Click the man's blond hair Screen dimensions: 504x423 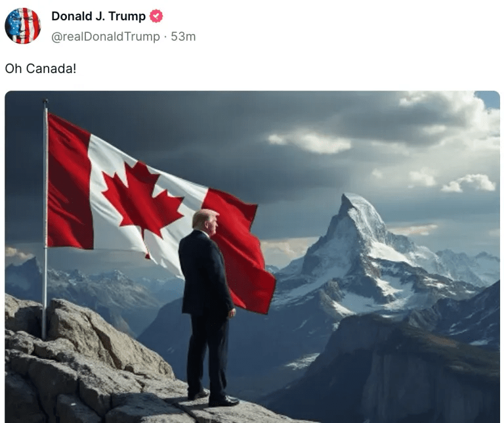pyautogui.click(x=203, y=217)
